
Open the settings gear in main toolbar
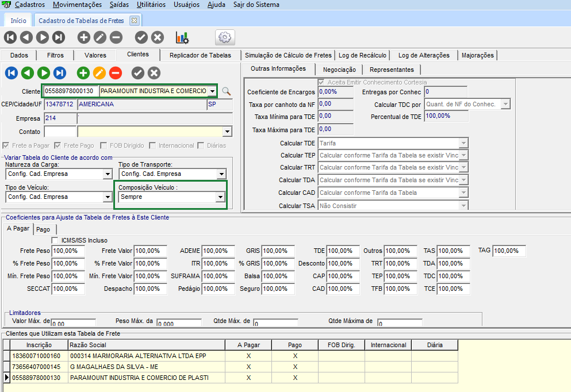click(225, 37)
